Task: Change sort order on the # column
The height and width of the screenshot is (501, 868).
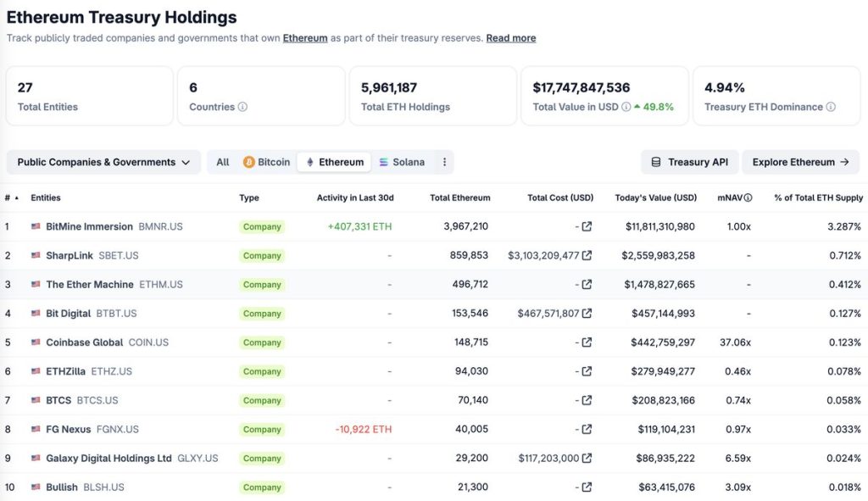Action: point(11,198)
